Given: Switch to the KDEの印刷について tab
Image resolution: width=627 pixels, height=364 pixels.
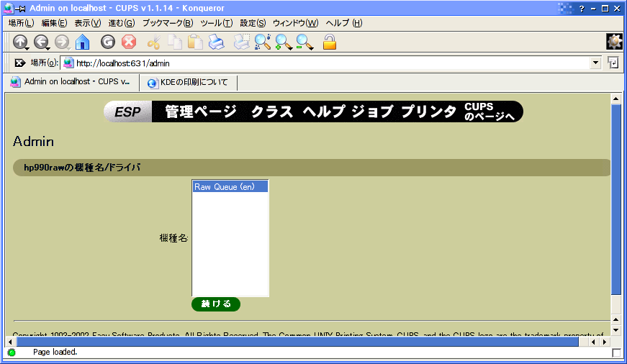Looking at the screenshot, I should [187, 83].
